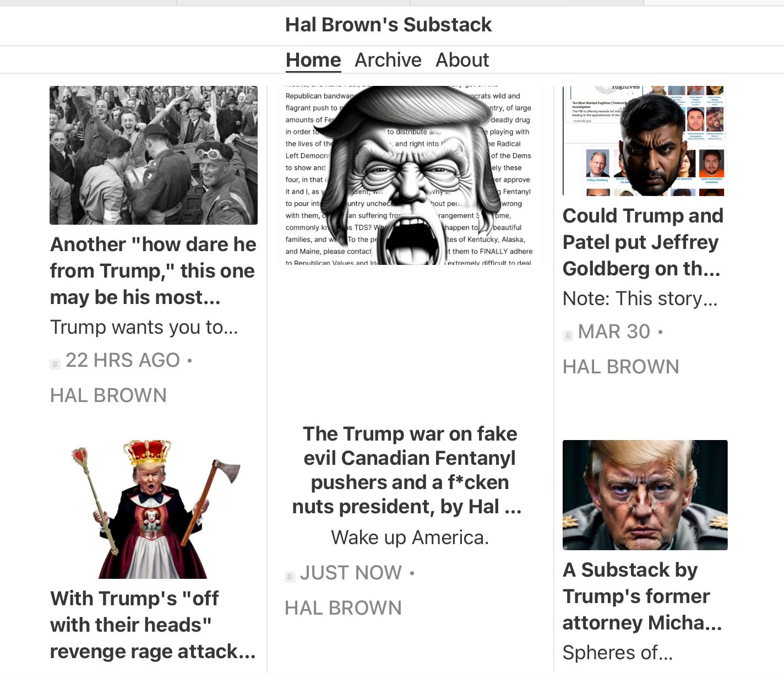Open the black-and-white crowd photo thumbnail
Viewport: 784px width, 673px height.
point(154,155)
